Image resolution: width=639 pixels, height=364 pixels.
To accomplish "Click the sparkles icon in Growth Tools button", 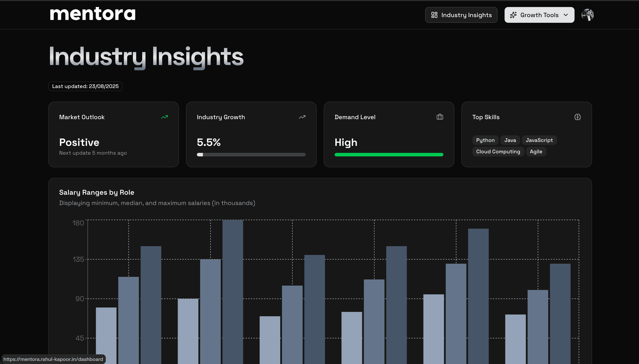I will click(513, 15).
